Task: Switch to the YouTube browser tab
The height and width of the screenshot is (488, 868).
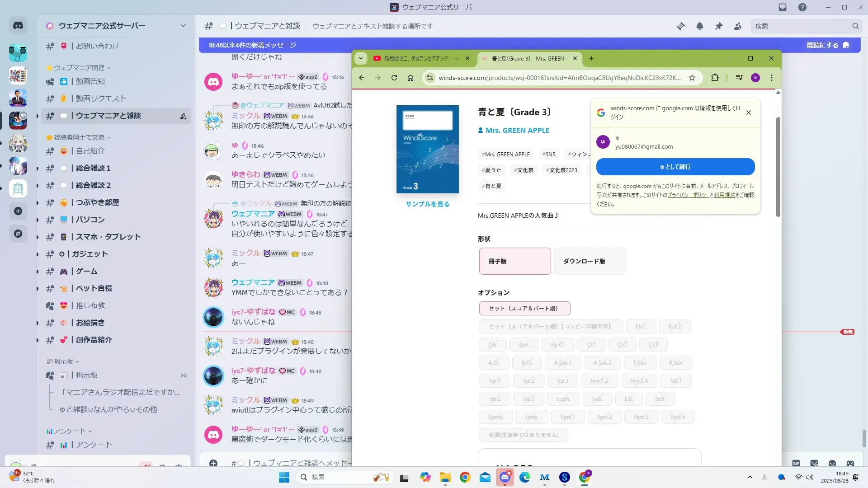Action: click(x=416, y=58)
